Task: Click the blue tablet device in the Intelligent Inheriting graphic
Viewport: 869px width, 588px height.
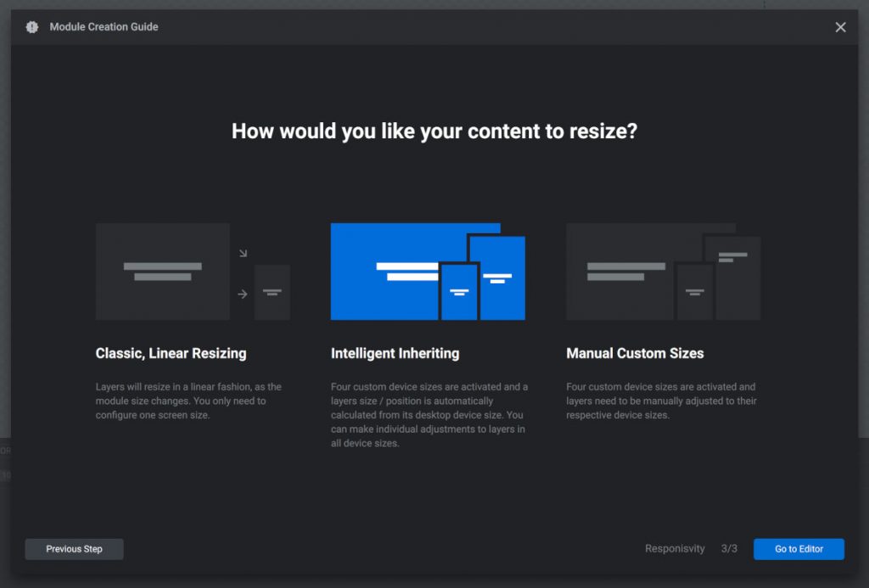Action: 497,276
